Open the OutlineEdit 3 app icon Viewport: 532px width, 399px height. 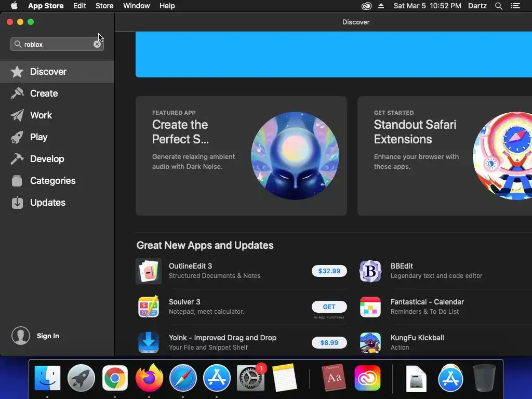[x=149, y=271]
